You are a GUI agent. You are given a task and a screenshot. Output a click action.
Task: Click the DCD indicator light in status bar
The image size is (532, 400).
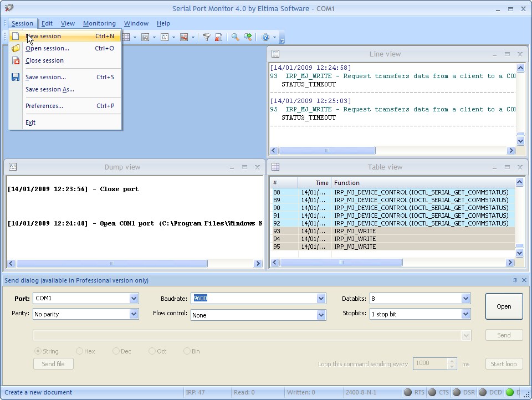(x=483, y=392)
